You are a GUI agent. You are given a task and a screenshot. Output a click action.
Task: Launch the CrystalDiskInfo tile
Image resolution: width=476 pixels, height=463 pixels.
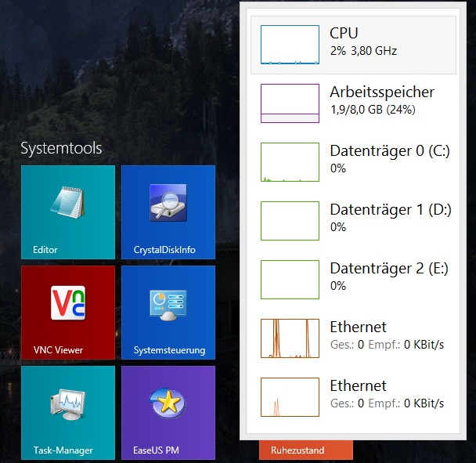point(168,212)
